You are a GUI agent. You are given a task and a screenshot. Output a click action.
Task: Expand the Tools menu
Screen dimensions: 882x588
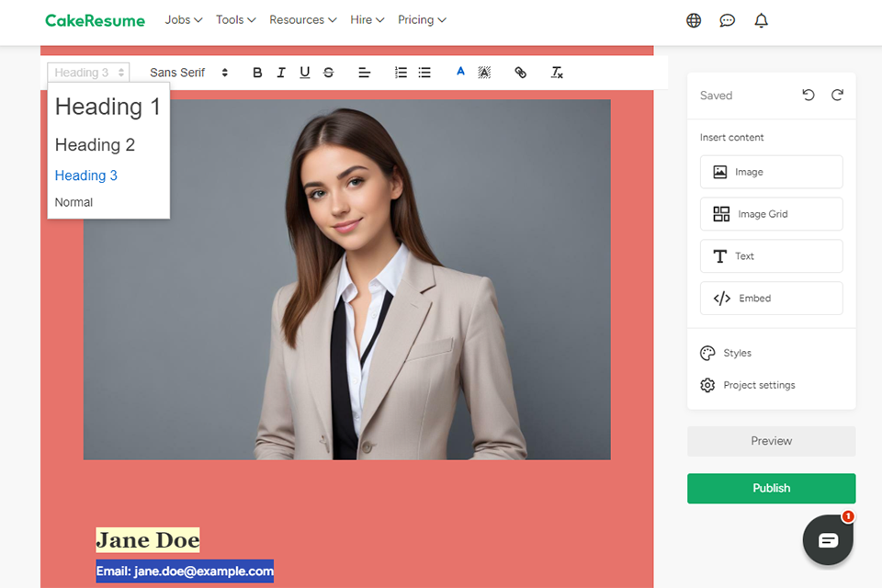pyautogui.click(x=236, y=19)
